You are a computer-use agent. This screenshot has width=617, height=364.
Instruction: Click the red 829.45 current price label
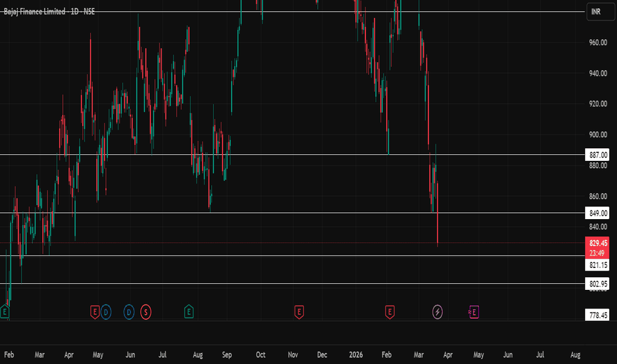(x=597, y=243)
